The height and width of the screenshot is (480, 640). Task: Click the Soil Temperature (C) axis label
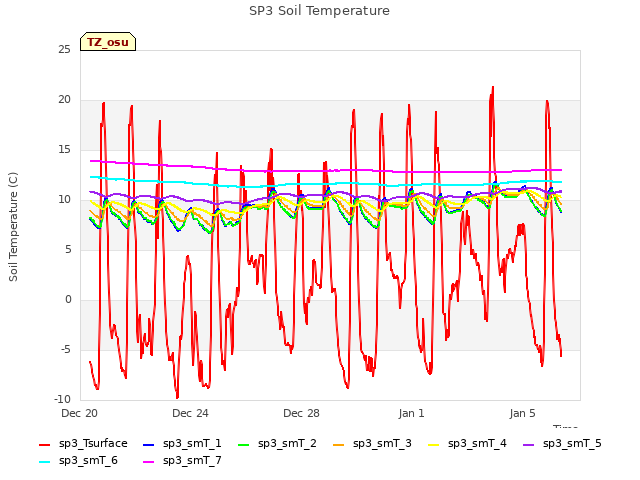[13, 227]
